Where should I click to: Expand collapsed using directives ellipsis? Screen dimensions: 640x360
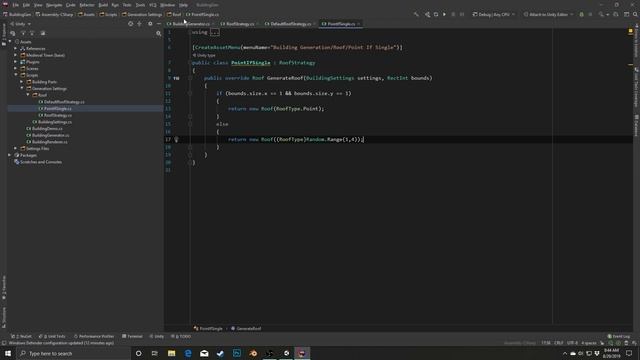click(x=215, y=32)
